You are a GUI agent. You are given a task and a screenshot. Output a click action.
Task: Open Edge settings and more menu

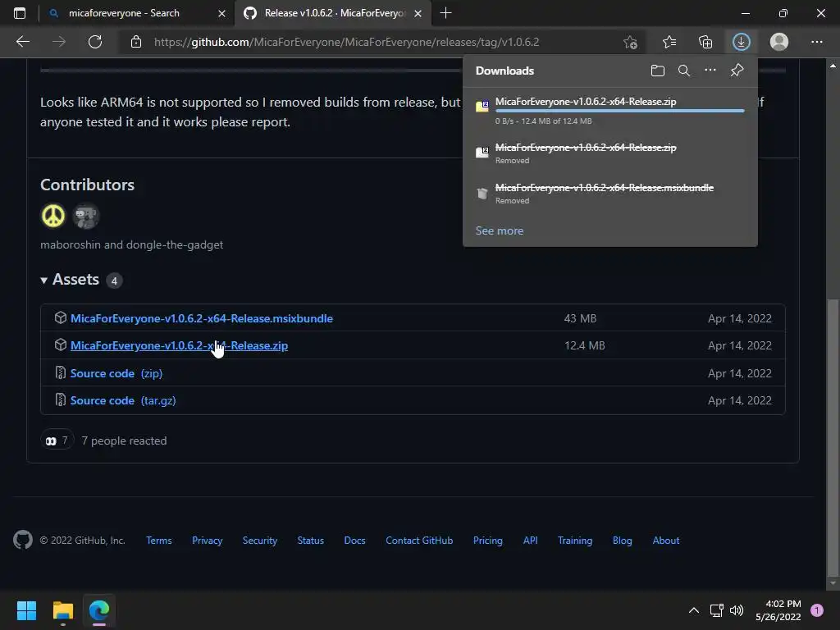816,42
